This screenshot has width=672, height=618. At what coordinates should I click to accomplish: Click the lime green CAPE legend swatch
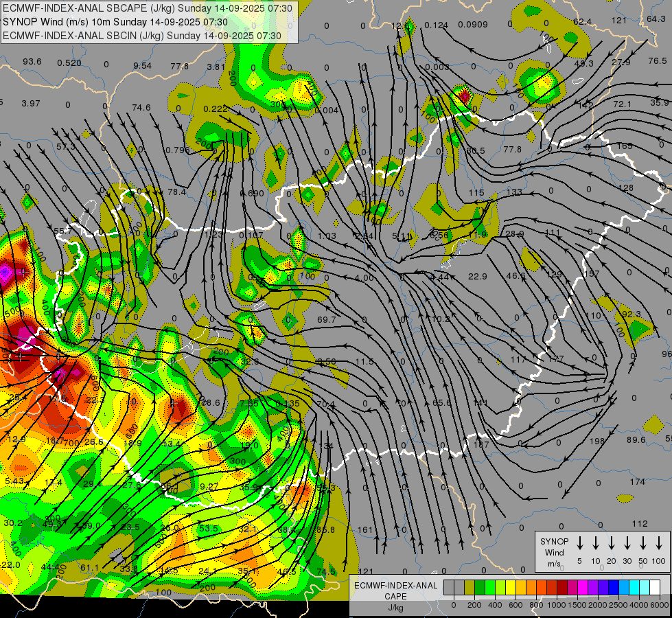(500, 588)
